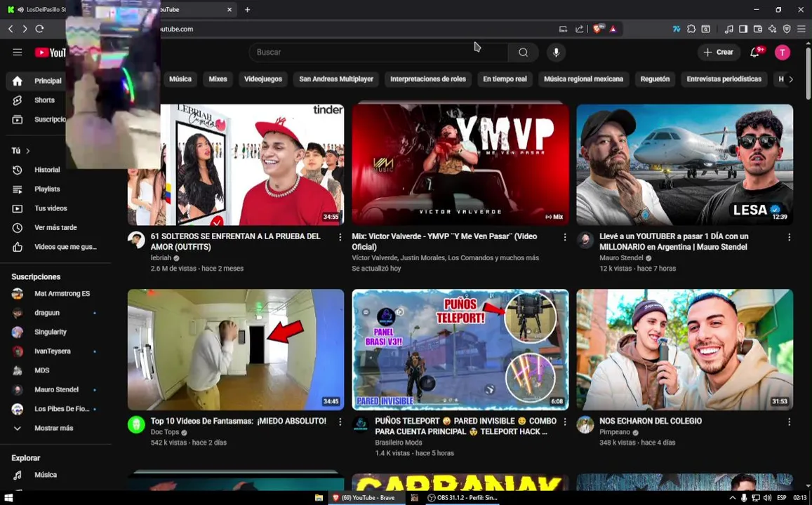Open the Brave Wallet icon
The image size is (812, 505).
[758, 29]
